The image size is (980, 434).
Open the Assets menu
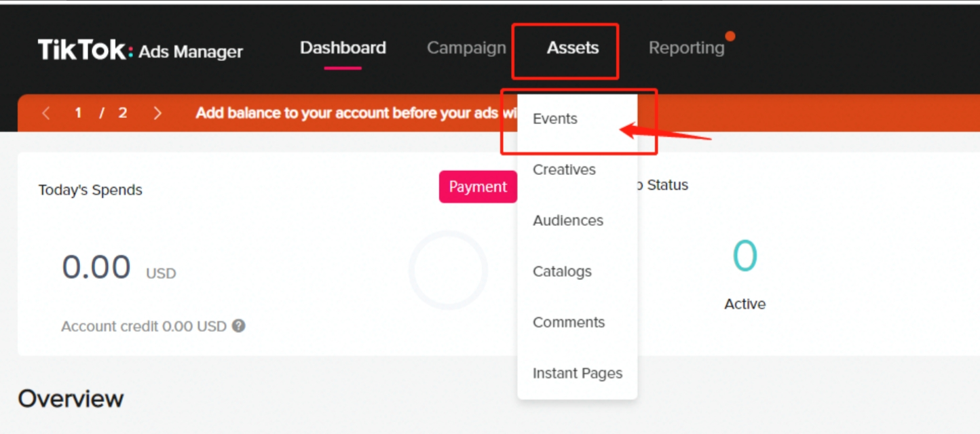click(x=573, y=48)
